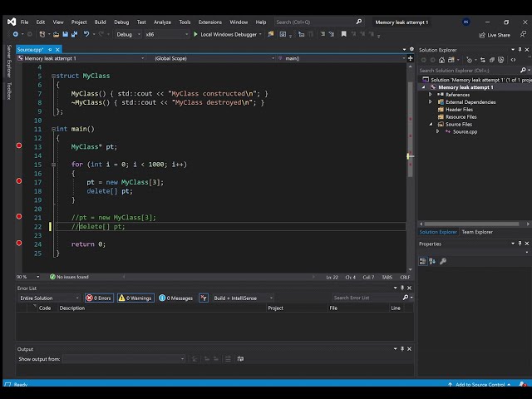Toggle the 0 Warnings filter button
This screenshot has height=399, width=532.
[x=135, y=298]
